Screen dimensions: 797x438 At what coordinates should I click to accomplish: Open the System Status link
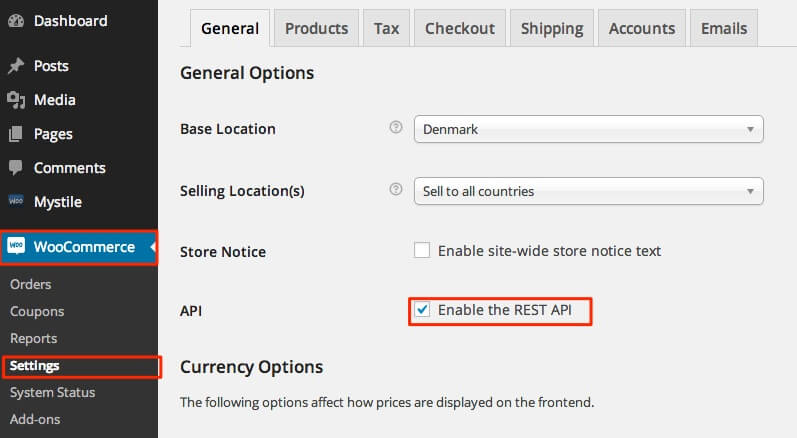[52, 392]
